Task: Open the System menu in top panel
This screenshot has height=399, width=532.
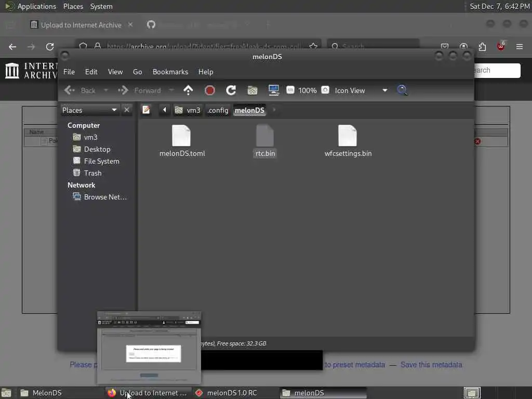Action: (x=101, y=6)
